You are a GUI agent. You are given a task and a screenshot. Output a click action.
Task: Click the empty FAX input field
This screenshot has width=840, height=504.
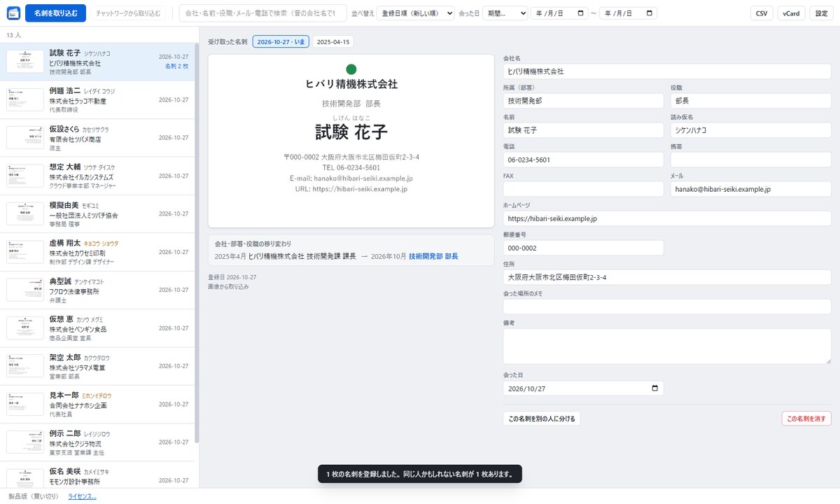583,189
